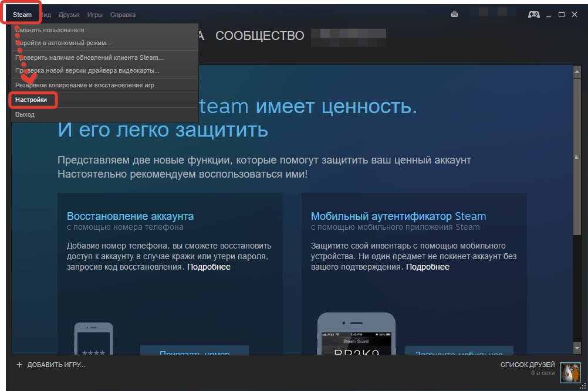Open Резервное копирование и восстановление игр
This screenshot has height=391, width=588.
click(104, 86)
